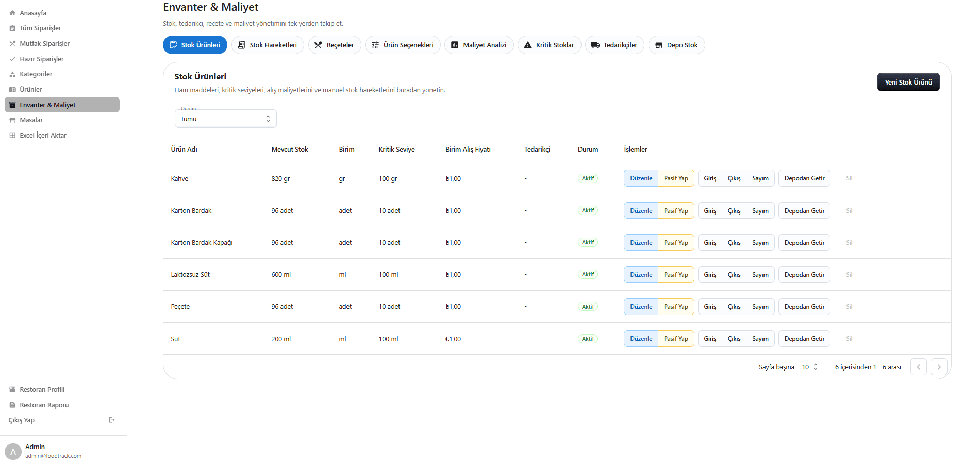This screenshot has height=462, width=980.
Task: Click the Excel İçeri Aktar grid icon
Action: click(12, 135)
